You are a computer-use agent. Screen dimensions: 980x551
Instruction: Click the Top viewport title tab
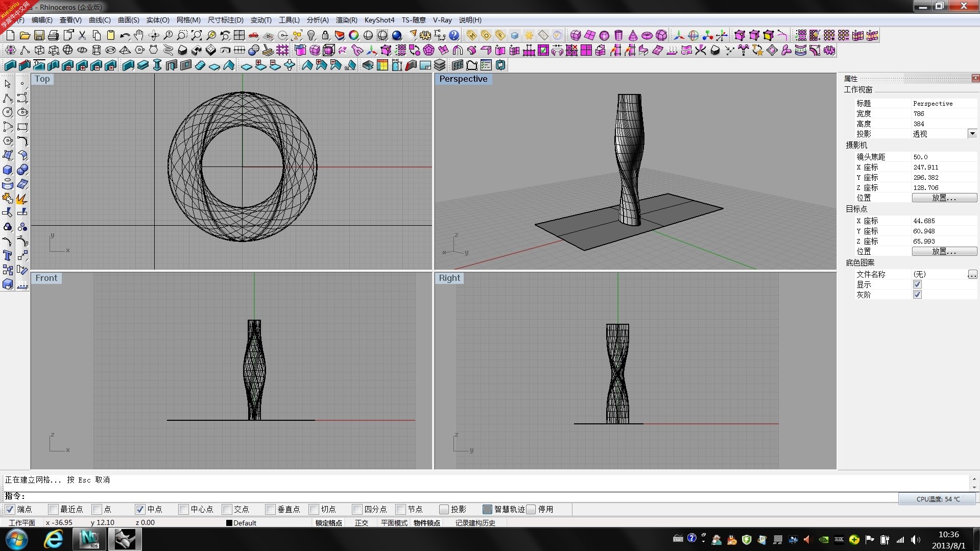point(42,79)
